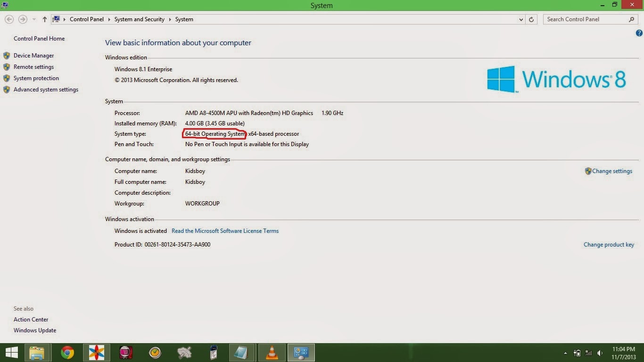Open the clock showing 11:04 PM
This screenshot has height=362, width=644.
coord(624,353)
